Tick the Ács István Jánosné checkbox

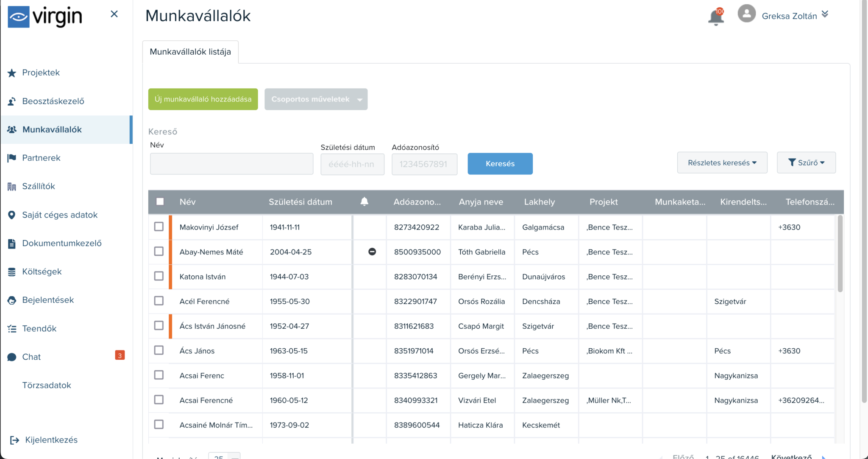[159, 325]
